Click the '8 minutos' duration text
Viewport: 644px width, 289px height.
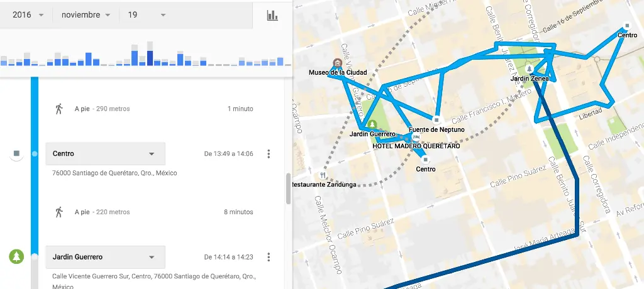coord(238,212)
